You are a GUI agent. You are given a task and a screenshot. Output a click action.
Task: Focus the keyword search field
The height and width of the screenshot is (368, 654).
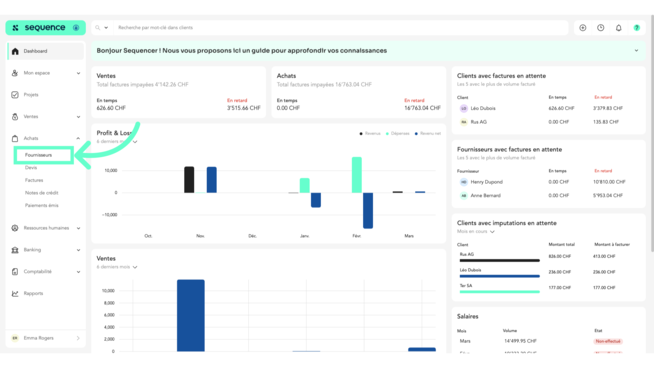(340, 28)
